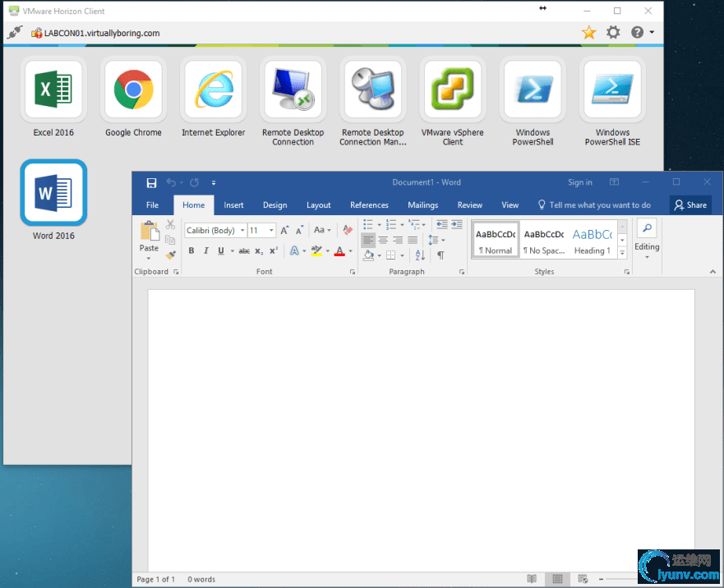Increase paragraph indent
The height and width of the screenshot is (588, 724).
point(457,225)
